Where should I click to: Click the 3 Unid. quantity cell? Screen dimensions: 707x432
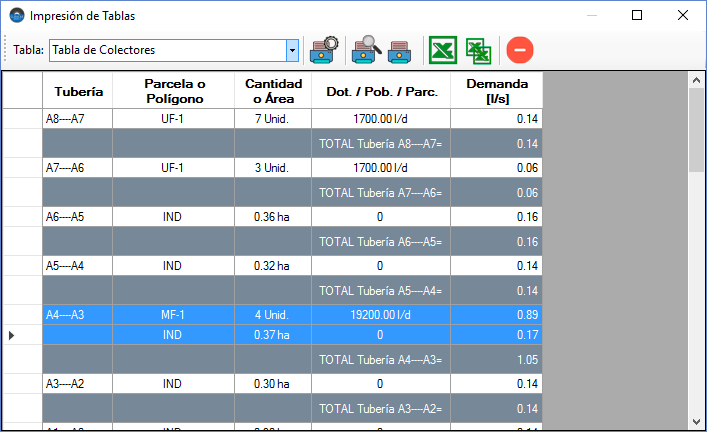coord(273,168)
